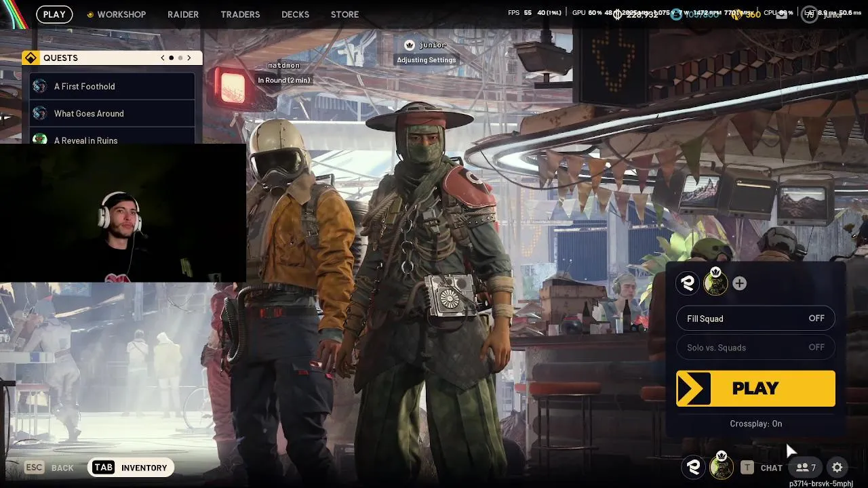The height and width of the screenshot is (488, 868).
Task: Open INVENTORY with TAB button
Action: [131, 468]
